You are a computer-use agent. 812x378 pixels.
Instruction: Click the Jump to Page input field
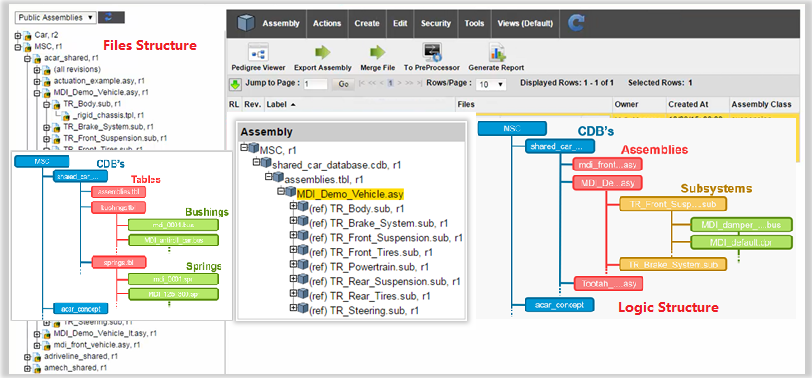tap(315, 84)
